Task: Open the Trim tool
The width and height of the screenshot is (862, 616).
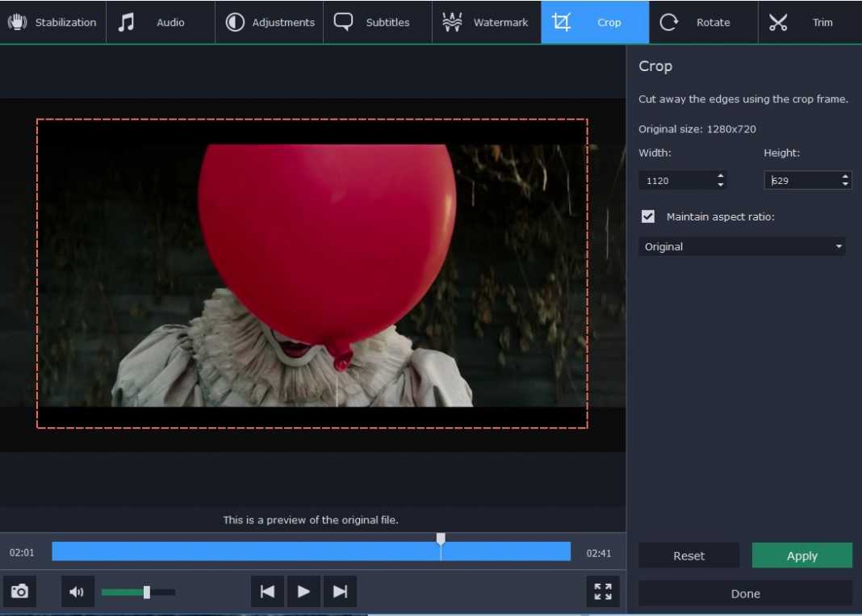Action: (810, 22)
